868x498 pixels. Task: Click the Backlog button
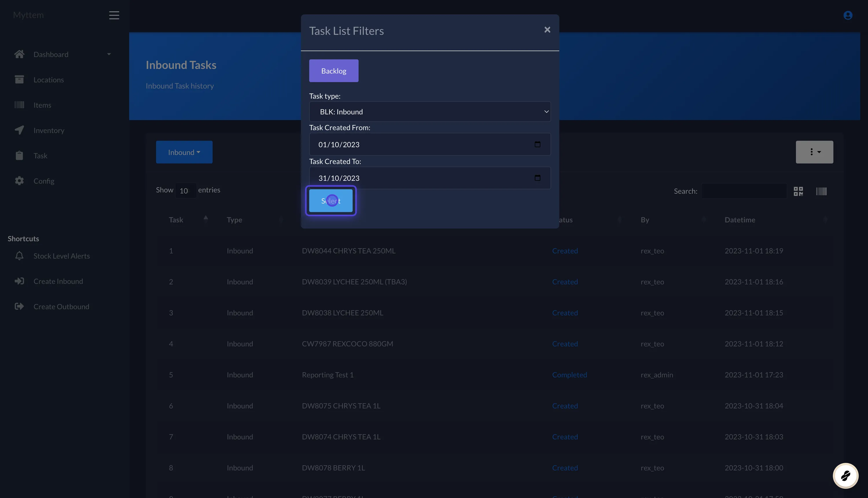(x=333, y=71)
